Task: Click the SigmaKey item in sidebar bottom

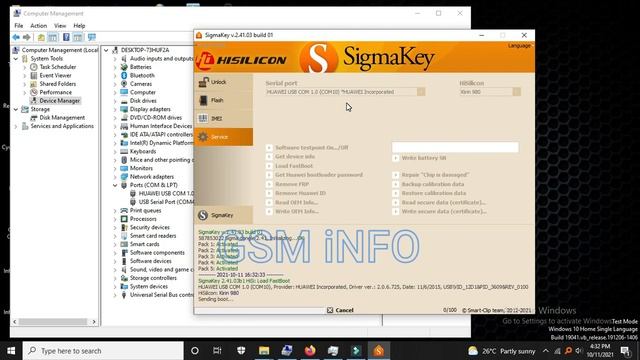Action: [223, 215]
